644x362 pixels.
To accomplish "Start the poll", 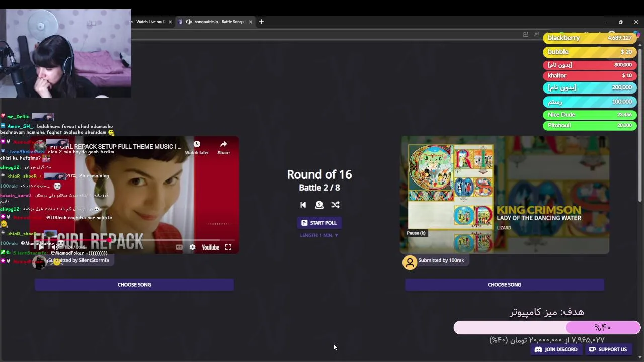I will click(x=319, y=223).
